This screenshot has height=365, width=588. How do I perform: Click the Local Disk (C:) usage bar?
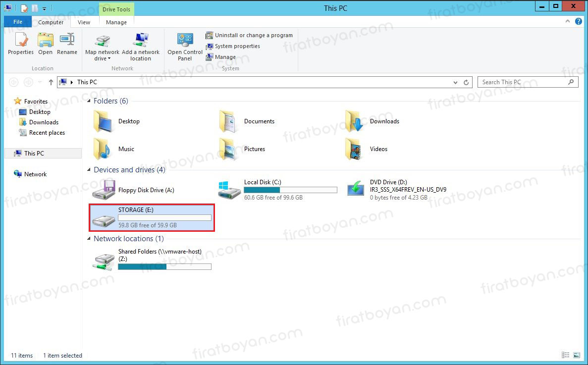[x=290, y=190]
